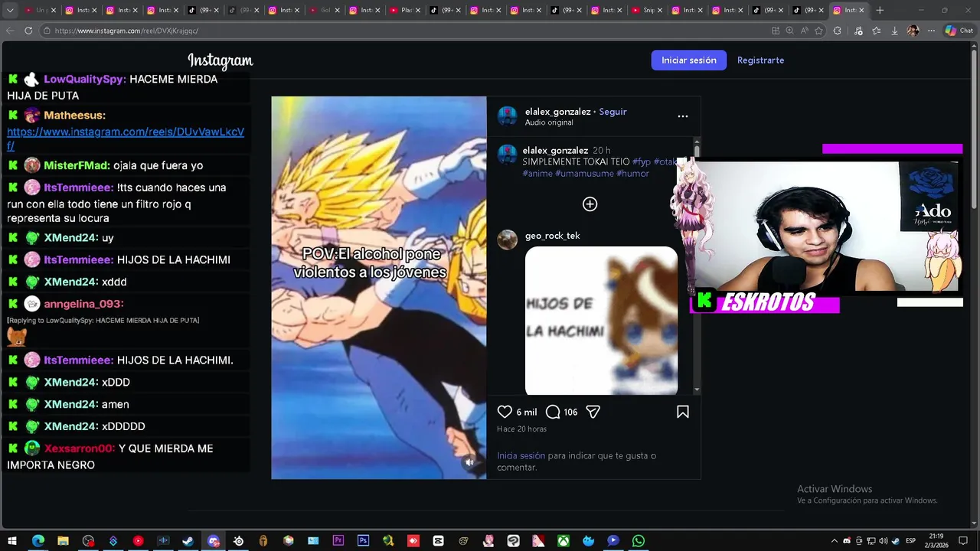
Task: Open the Copilot Chat button
Action: click(961, 31)
